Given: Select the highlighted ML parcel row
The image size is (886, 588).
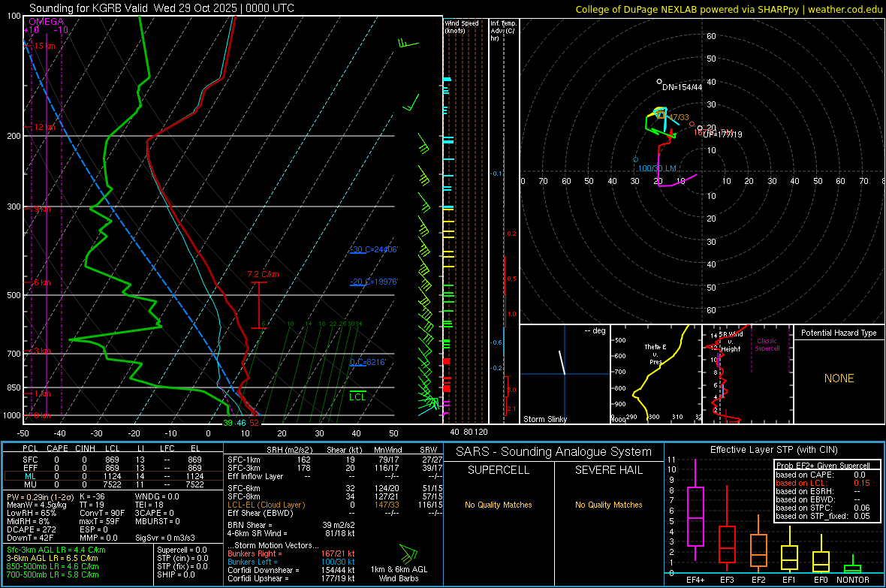Looking at the screenshot, I should 113,477.
